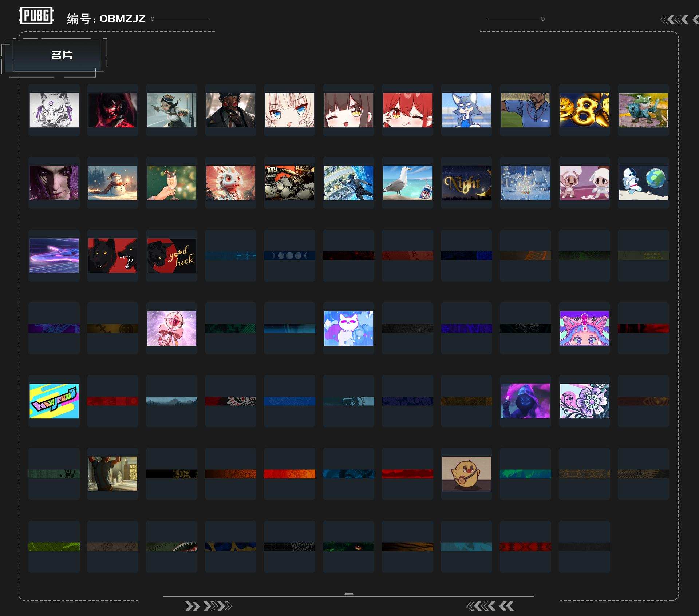Screen dimensions: 699x616
Task: Open the purple flower pattern card
Action: pyautogui.click(x=585, y=401)
